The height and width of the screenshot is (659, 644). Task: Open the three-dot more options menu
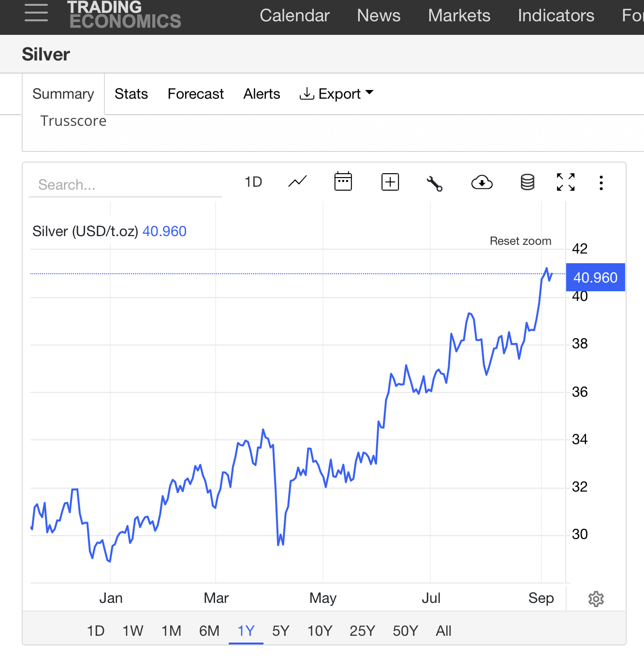pyautogui.click(x=601, y=183)
